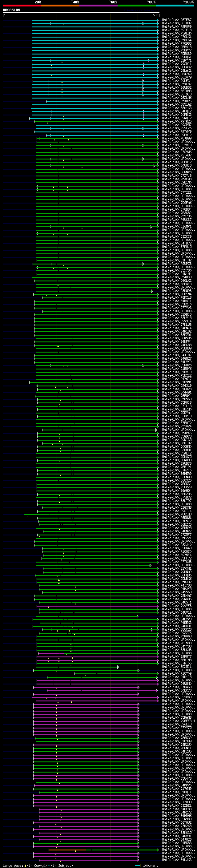197x868 pixels.
Task: Select label UniRef100_Q6ZLM6
Action: (176, 98)
